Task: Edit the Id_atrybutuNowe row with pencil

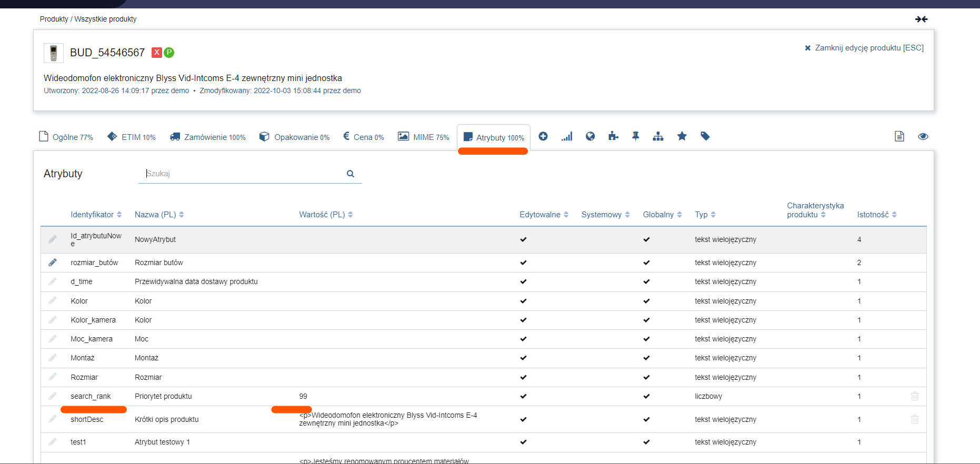Action: (53, 239)
